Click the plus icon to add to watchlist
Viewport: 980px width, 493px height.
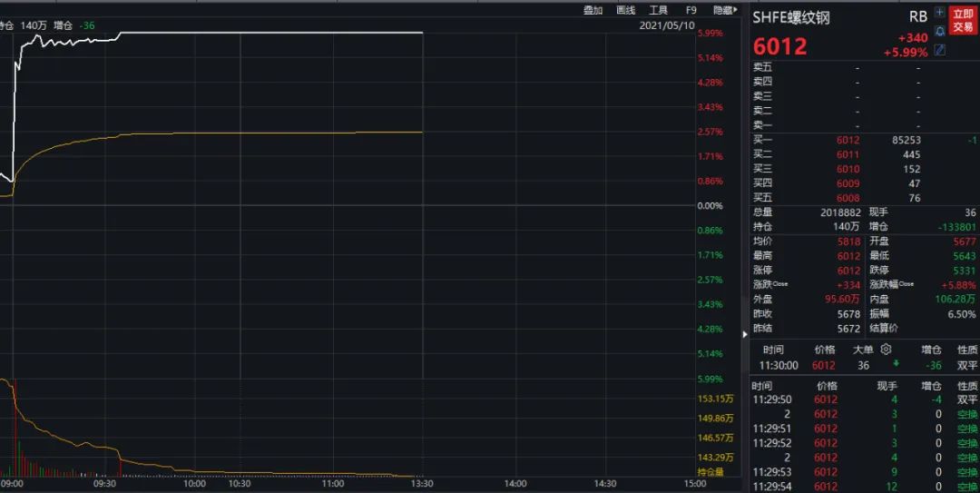coord(939,14)
